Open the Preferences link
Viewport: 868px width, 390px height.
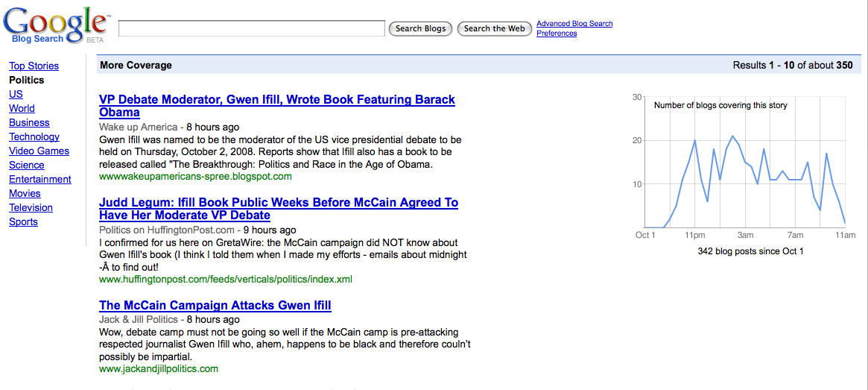[x=557, y=34]
